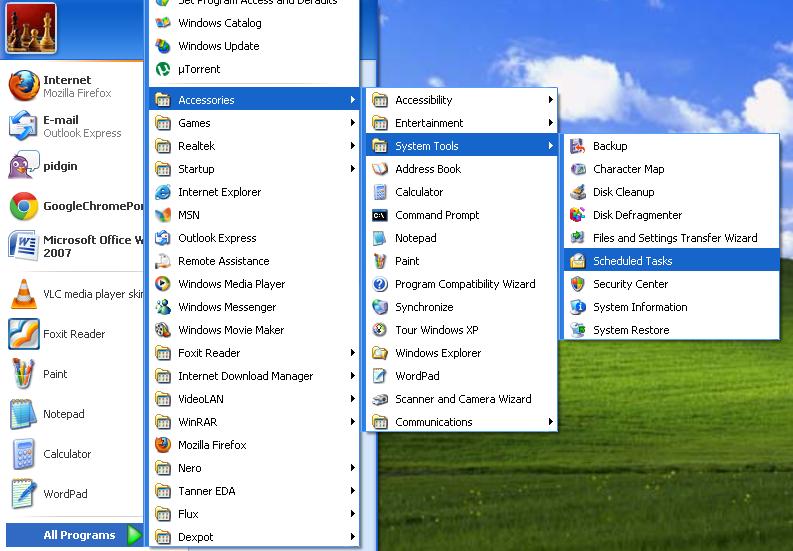Click System Information icon
The height and width of the screenshot is (551, 793).
click(x=578, y=307)
